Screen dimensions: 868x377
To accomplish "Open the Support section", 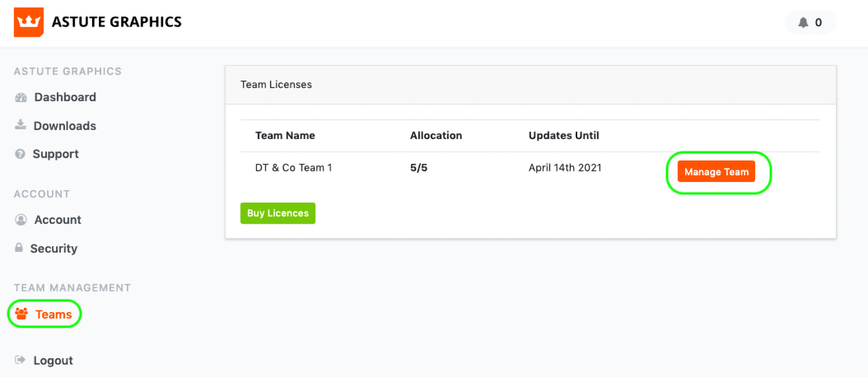I will coord(55,154).
